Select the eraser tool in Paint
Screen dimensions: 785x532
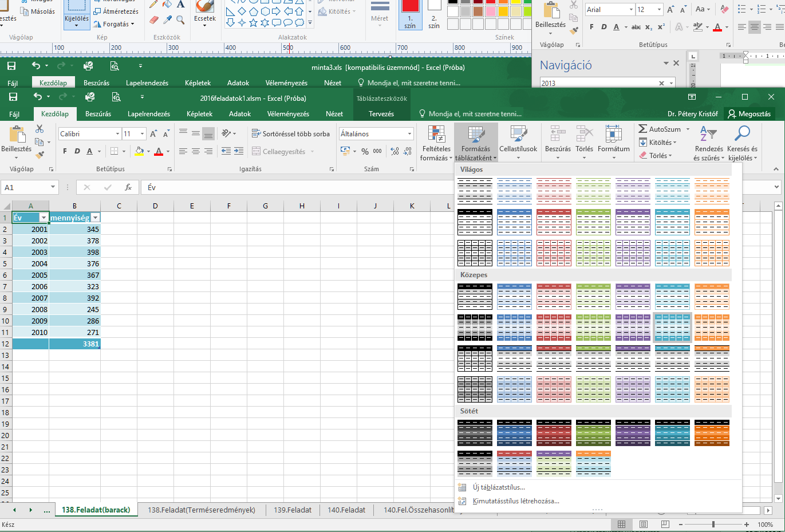[x=153, y=20]
